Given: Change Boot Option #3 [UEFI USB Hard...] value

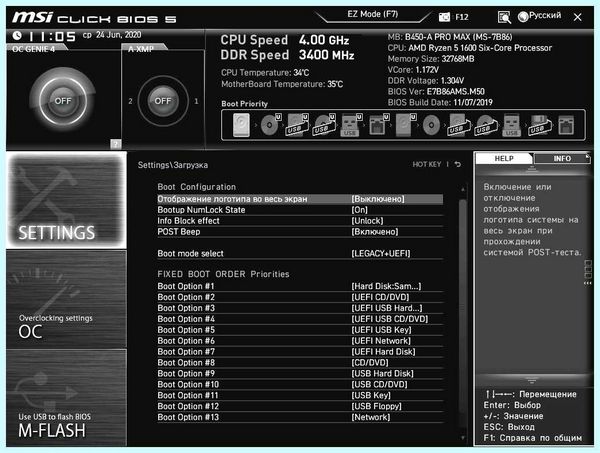Looking at the screenshot, I should click(x=387, y=308).
